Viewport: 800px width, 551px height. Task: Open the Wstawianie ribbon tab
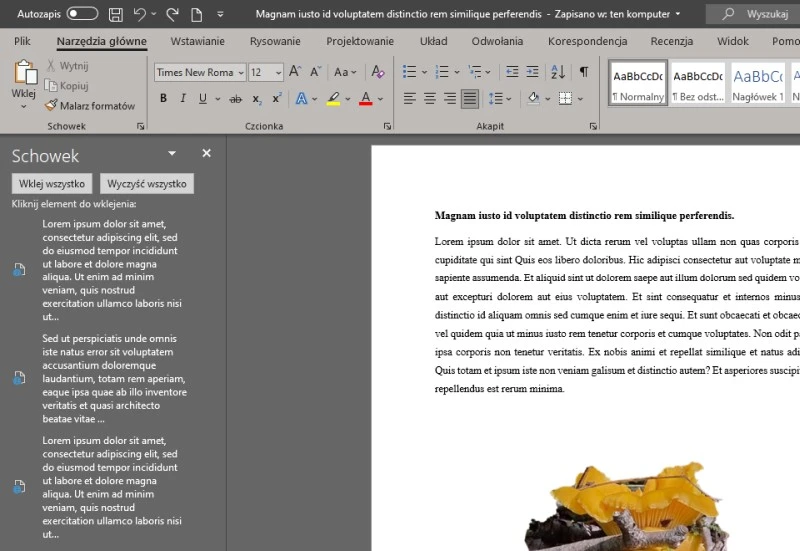click(x=197, y=41)
